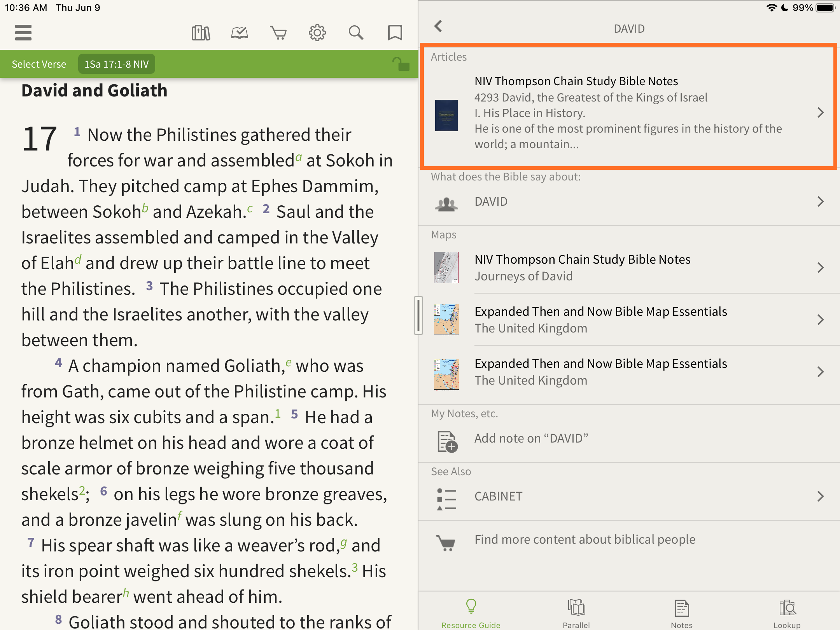Open the Journeys of David map thumbnail

point(446,268)
